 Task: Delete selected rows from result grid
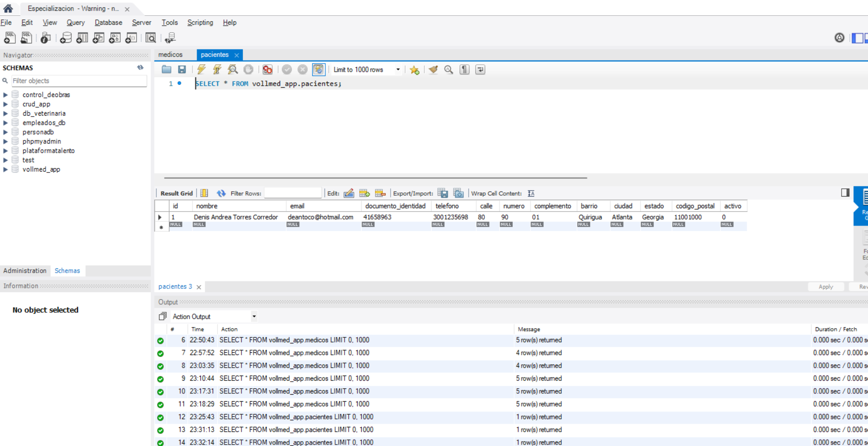point(380,193)
